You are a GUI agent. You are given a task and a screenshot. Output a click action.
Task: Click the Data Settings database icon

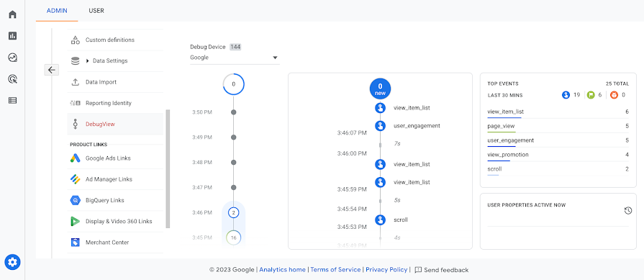pos(75,60)
